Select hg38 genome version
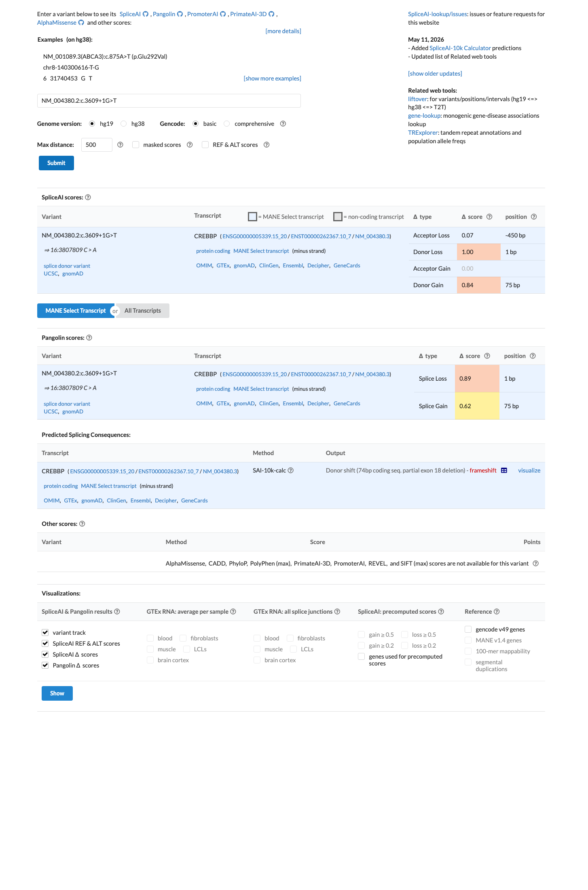This screenshot has width=588, height=890. (124, 124)
